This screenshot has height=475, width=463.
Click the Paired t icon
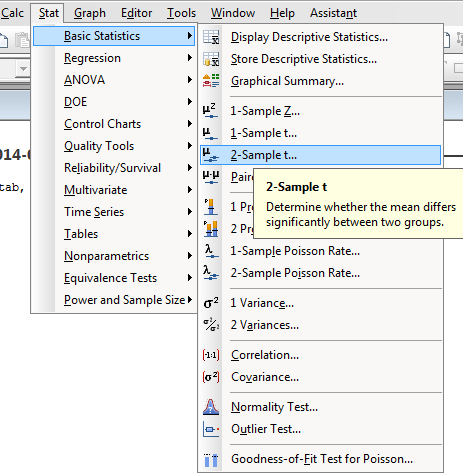[211, 176]
